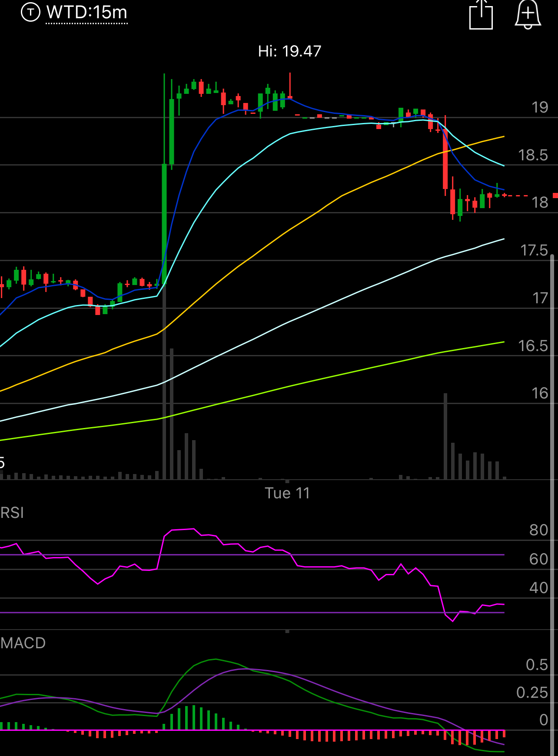Tap the big green breakout candle
This screenshot has height=756, width=558.
(164, 224)
